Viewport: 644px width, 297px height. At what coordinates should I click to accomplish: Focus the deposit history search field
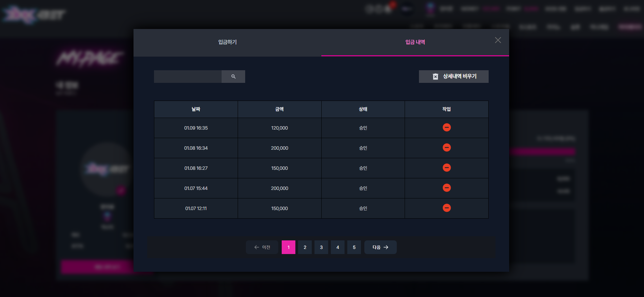tap(188, 76)
